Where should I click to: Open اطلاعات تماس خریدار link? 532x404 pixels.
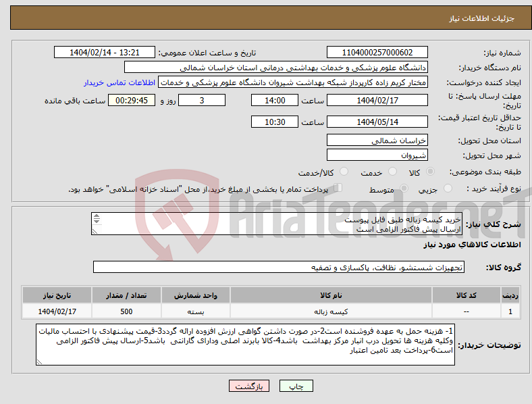tap(119, 82)
